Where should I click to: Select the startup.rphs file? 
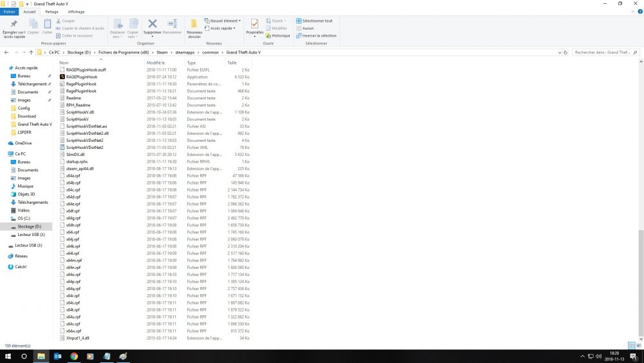coord(77,162)
